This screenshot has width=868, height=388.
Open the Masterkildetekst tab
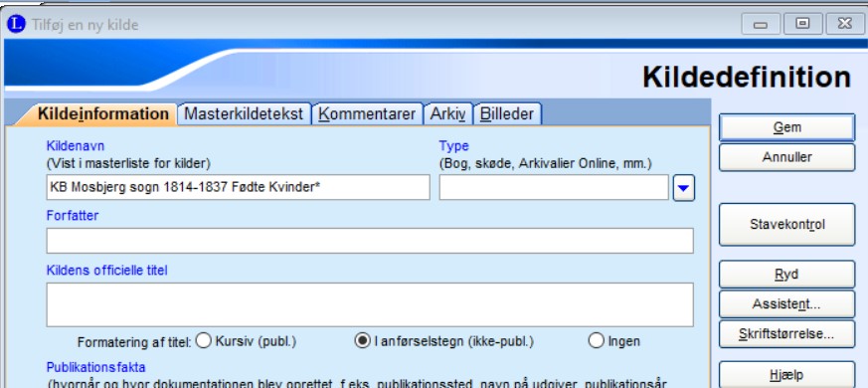pyautogui.click(x=245, y=114)
